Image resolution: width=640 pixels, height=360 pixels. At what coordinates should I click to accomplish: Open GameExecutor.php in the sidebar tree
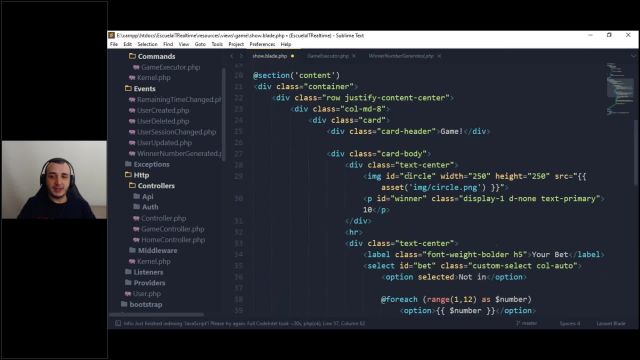click(171, 67)
